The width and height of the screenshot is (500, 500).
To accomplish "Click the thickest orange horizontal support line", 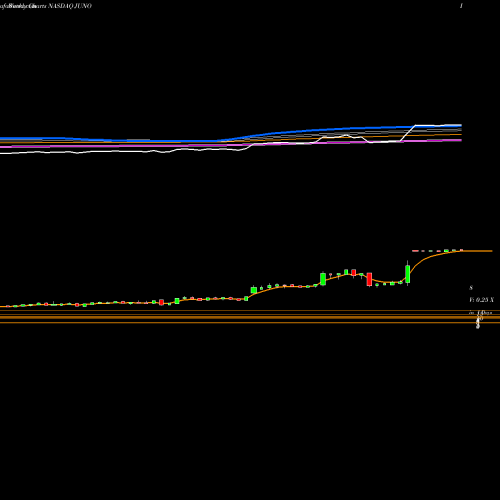I will pos(250,317).
